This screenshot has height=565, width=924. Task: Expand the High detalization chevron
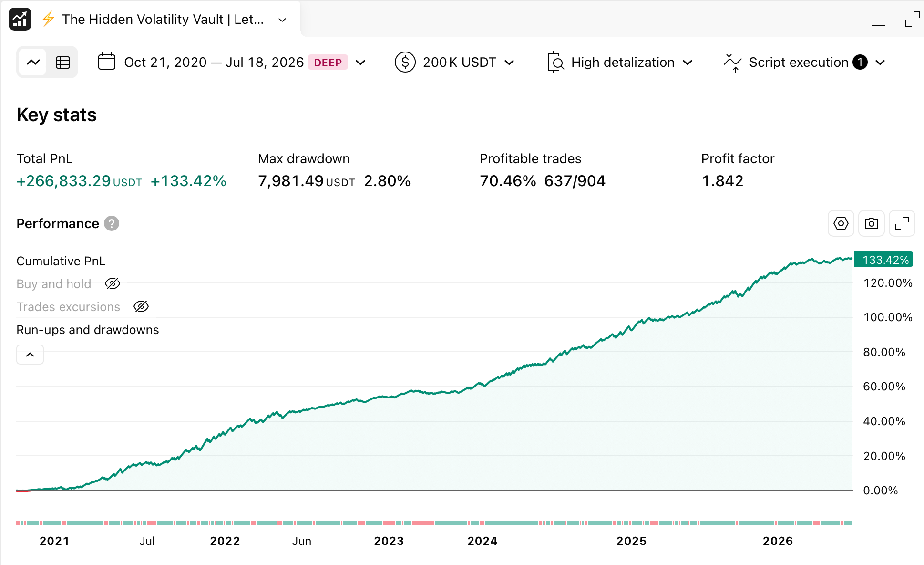click(688, 63)
